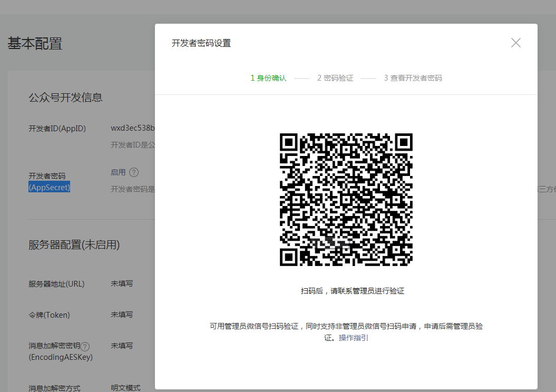This screenshot has width=556, height=392.
Task: Click the highlighted (AppSecret) text
Action: 49,187
